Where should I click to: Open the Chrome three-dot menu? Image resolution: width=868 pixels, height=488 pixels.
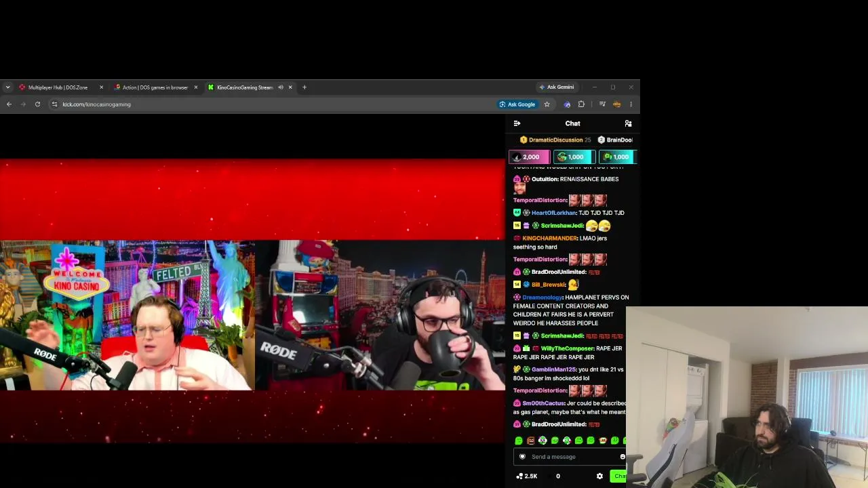(631, 104)
